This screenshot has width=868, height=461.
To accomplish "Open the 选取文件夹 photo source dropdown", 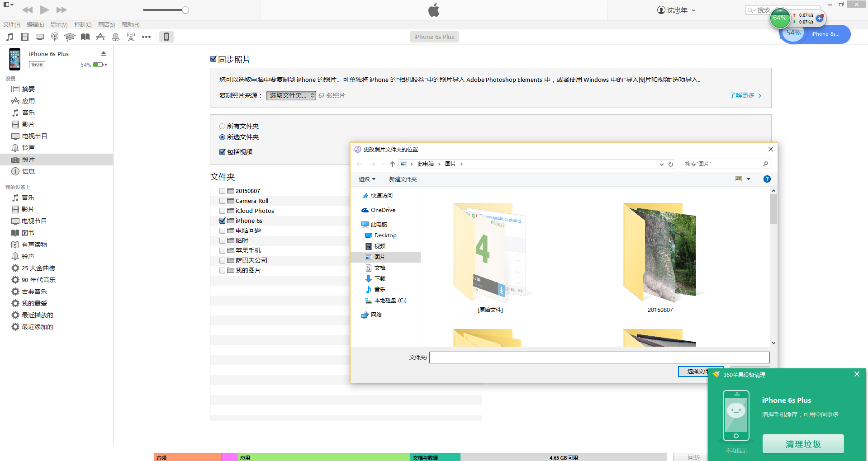I will point(291,95).
